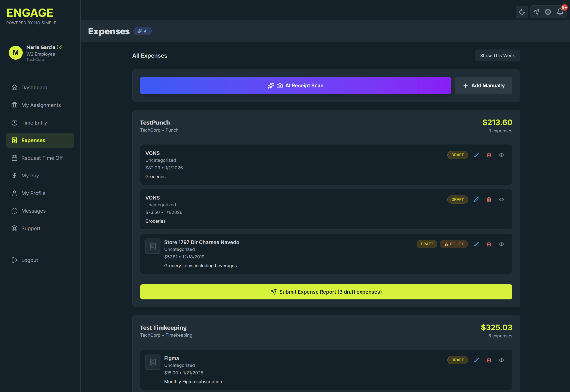Click DRAFT badge on $82.29 VONS expense
Image resolution: width=570 pixels, height=392 pixels.
457,155
